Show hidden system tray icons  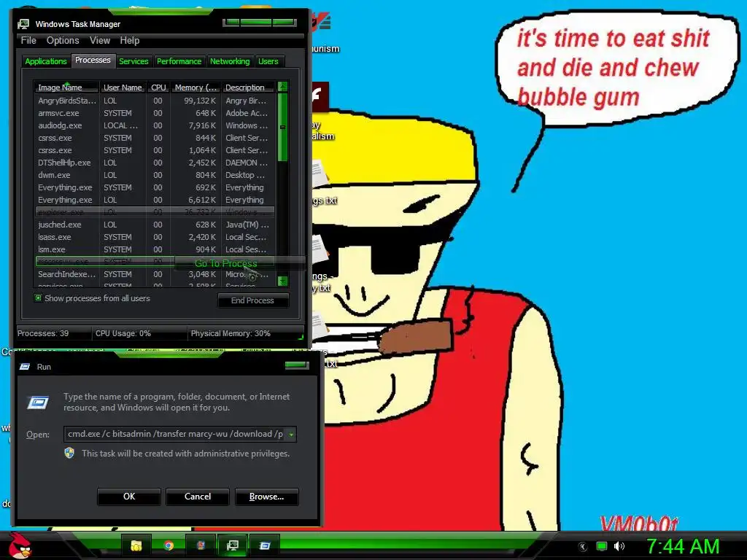point(583,547)
